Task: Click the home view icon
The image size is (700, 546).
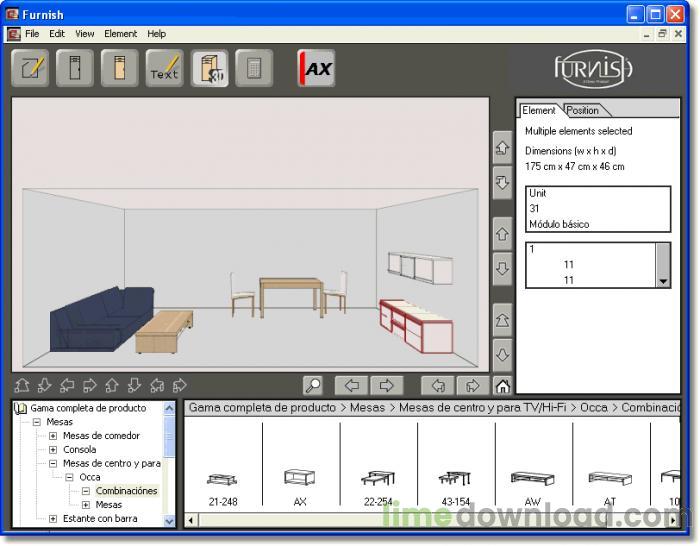Action: click(x=503, y=385)
